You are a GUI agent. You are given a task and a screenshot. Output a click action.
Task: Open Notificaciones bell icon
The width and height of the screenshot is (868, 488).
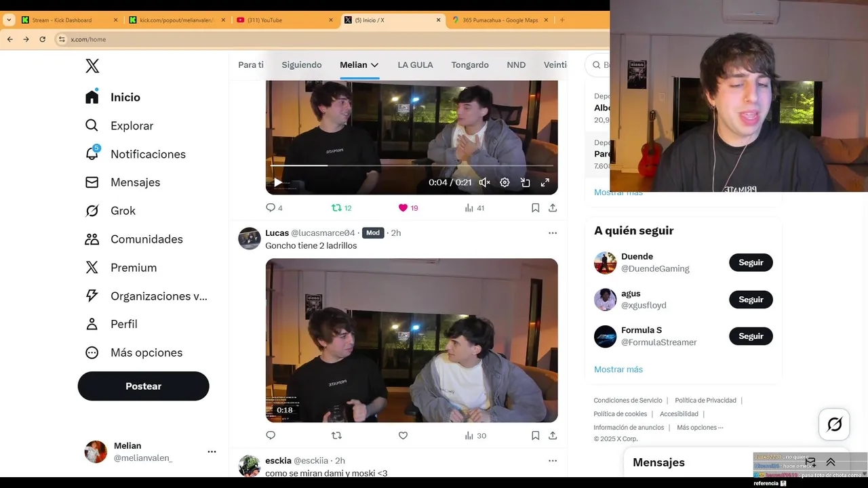pos(92,154)
